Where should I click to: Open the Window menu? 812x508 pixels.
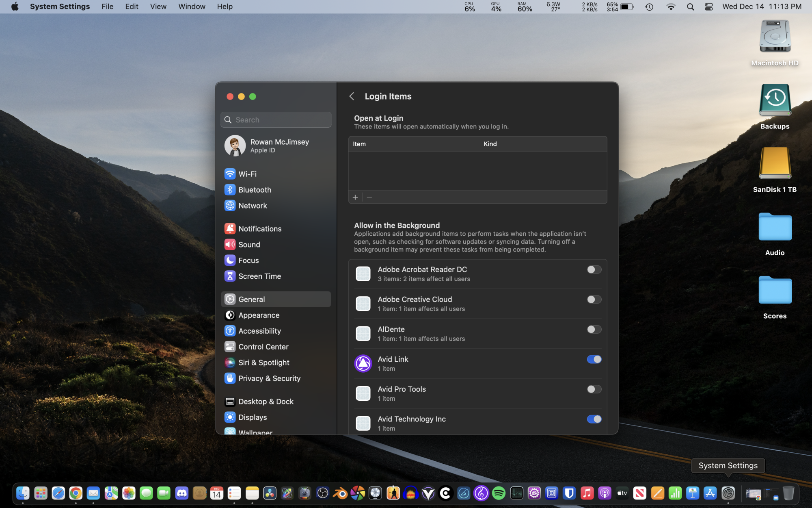click(192, 7)
